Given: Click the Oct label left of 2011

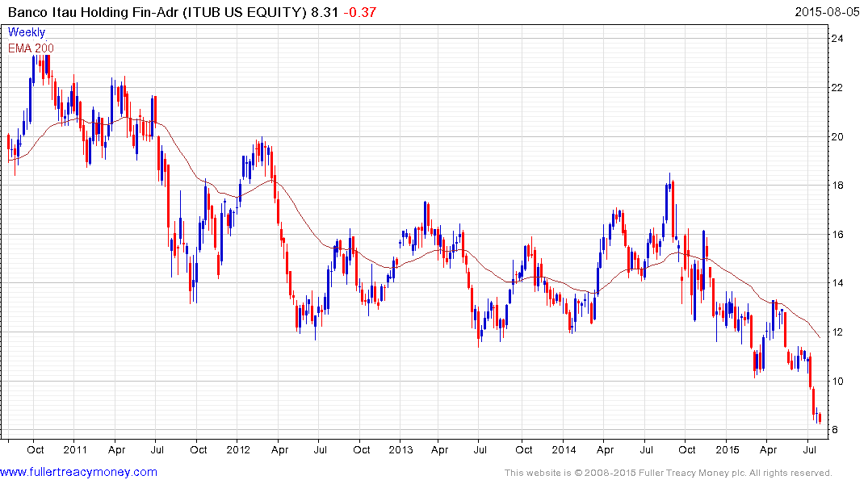Looking at the screenshot, I should tap(35, 449).
